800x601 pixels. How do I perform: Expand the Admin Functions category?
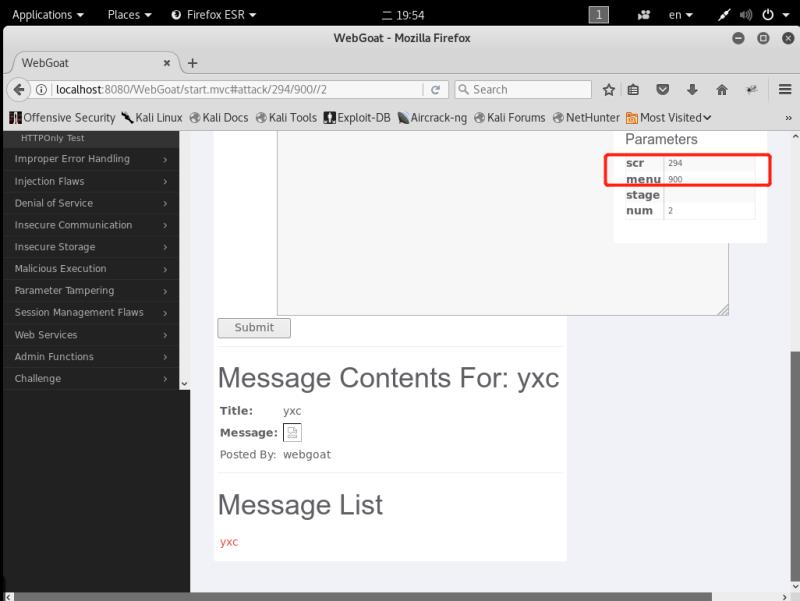91,357
